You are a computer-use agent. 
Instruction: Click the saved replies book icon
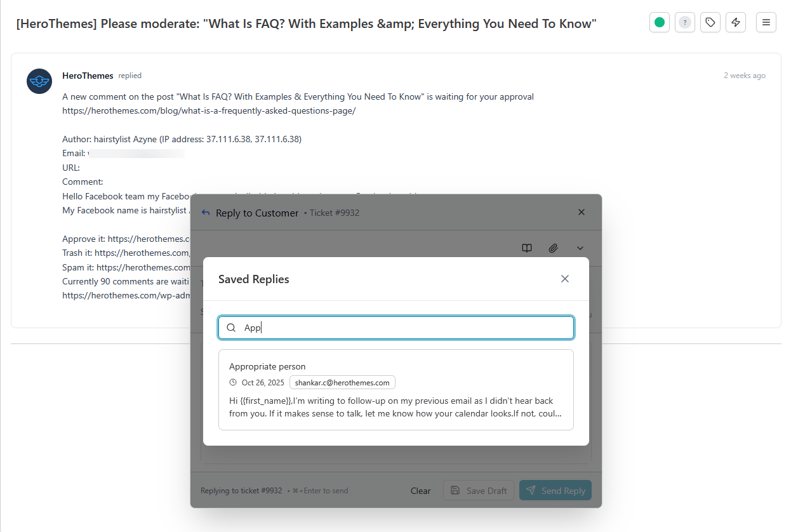527,248
